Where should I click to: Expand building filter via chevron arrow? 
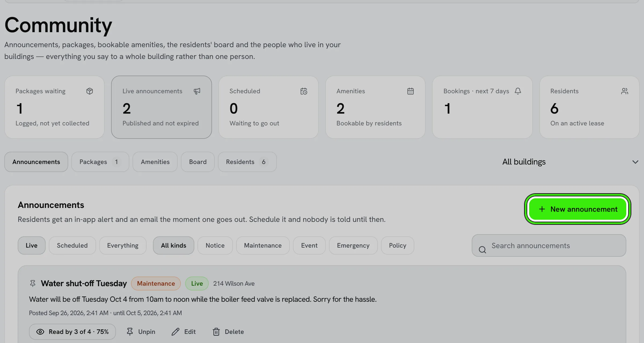pyautogui.click(x=635, y=162)
